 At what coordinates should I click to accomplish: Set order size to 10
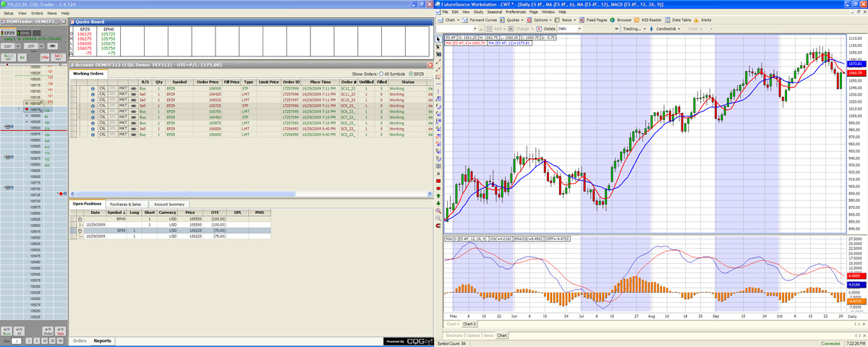click(45, 340)
